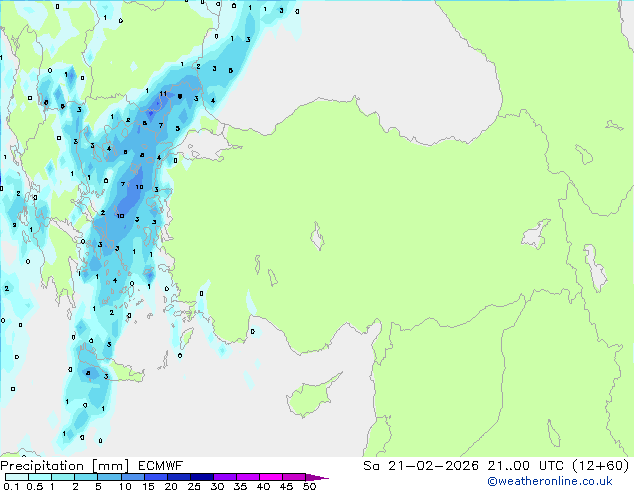Click the date '21-02-2026' text
Viewport: 634px width, 490px height.
point(433,466)
